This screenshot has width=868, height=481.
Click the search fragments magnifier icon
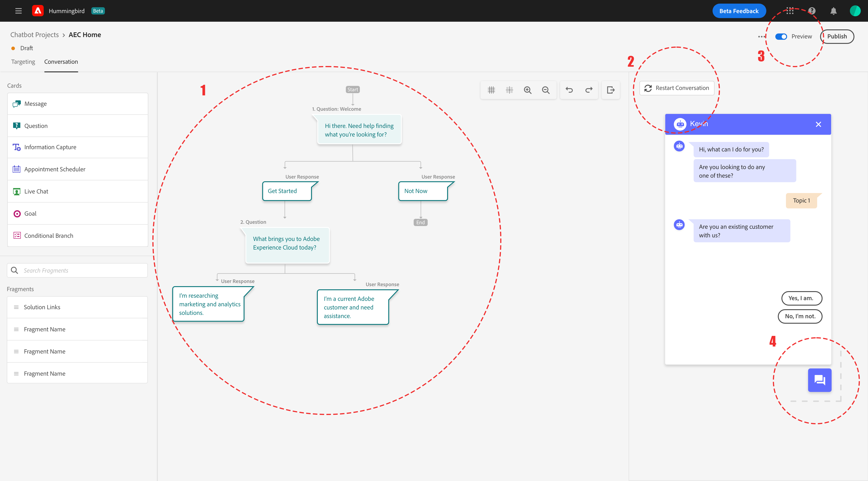(x=14, y=270)
